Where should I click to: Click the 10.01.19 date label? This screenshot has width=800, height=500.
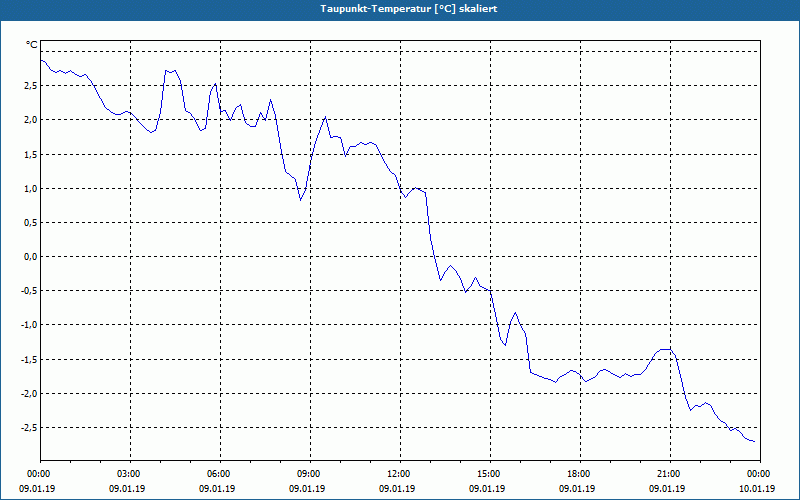pos(757,489)
